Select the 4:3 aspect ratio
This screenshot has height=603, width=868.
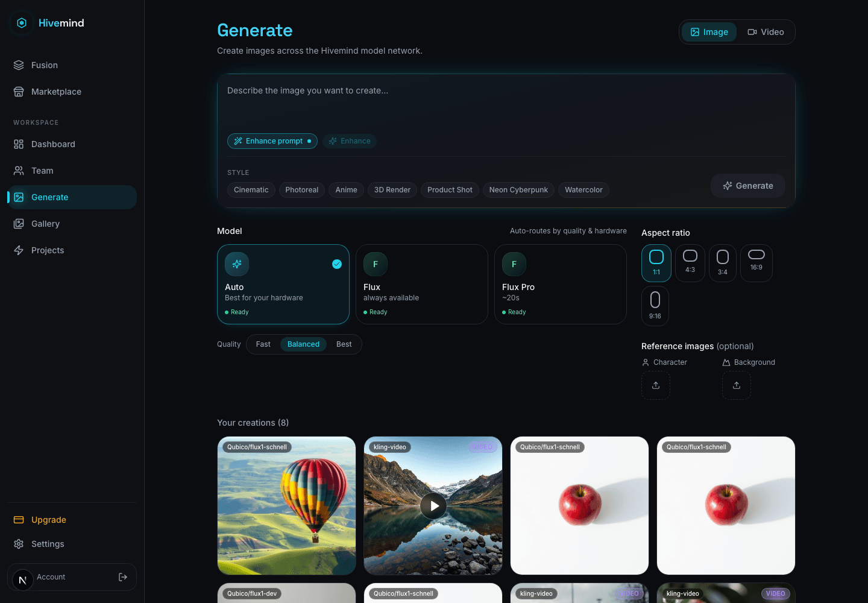(690, 263)
